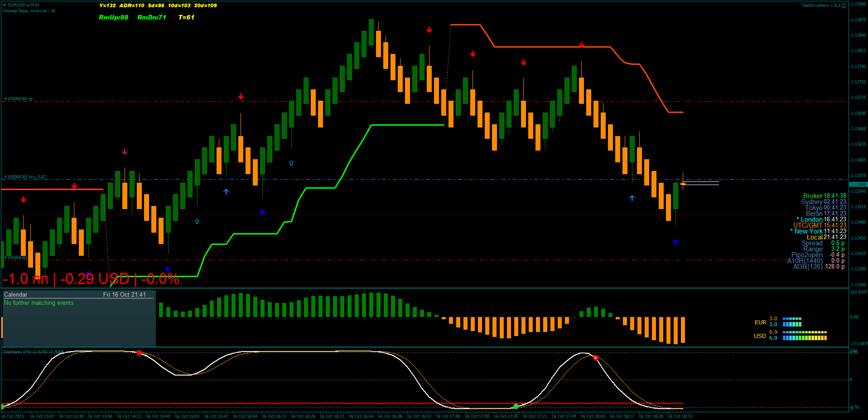Select the magenta down arrow signal
The height and width of the screenshot is (420, 868).
pos(125,151)
